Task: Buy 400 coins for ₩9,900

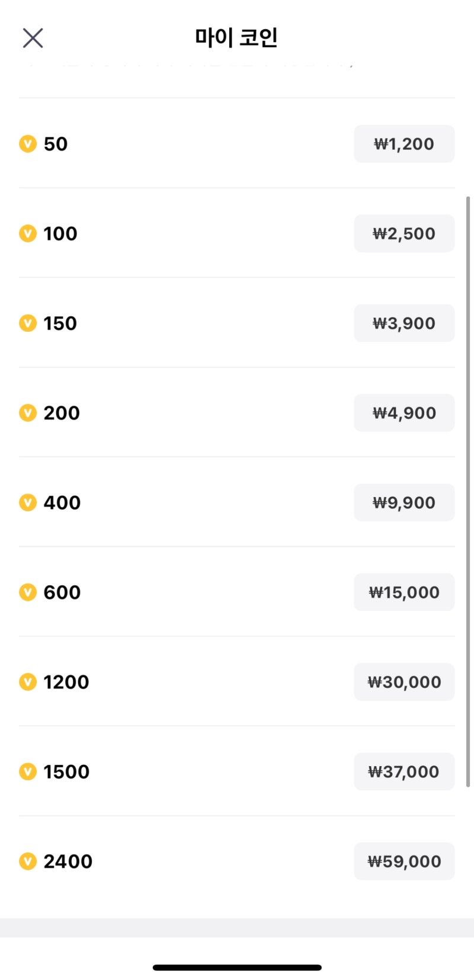Action: pos(404,502)
